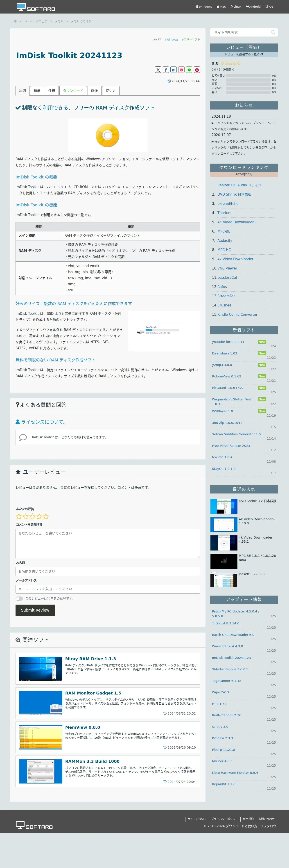Open RAM Monitor Gadget 1.5 title
The image size is (289, 868).
tap(93, 693)
